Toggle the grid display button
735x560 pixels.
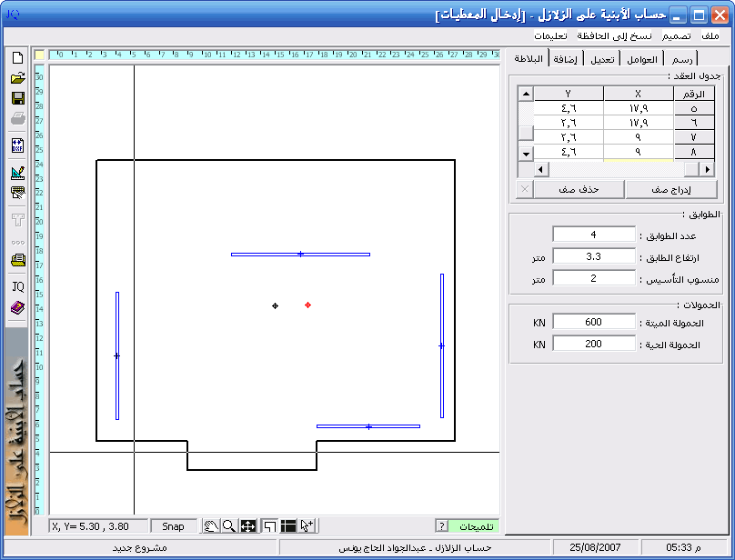[x=288, y=526]
